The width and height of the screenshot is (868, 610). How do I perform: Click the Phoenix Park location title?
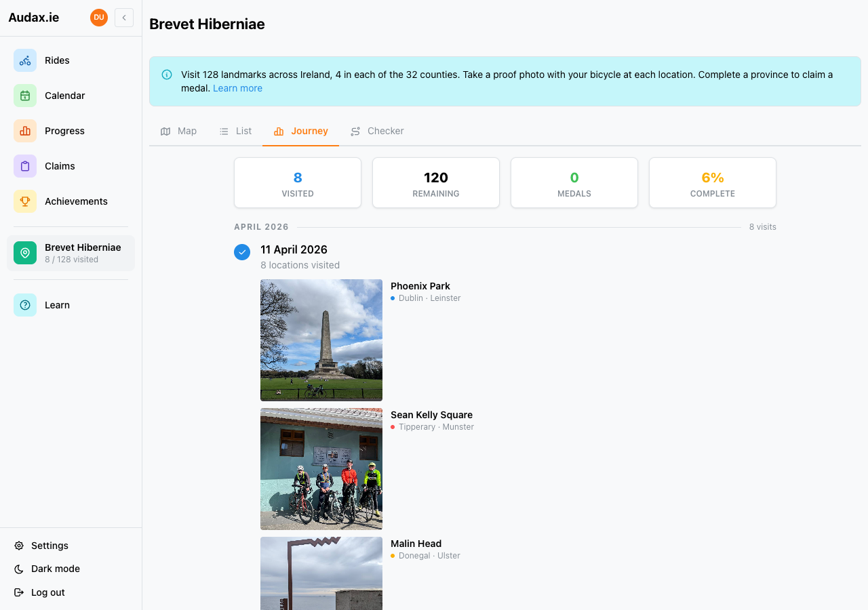pos(420,286)
